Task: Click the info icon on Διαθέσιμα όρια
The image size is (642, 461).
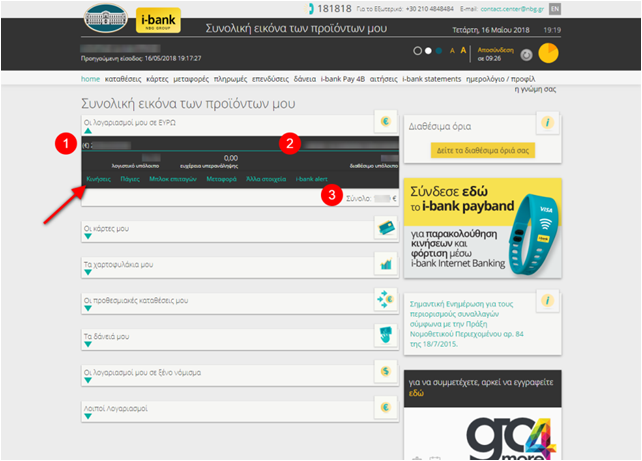Action: pos(547,122)
